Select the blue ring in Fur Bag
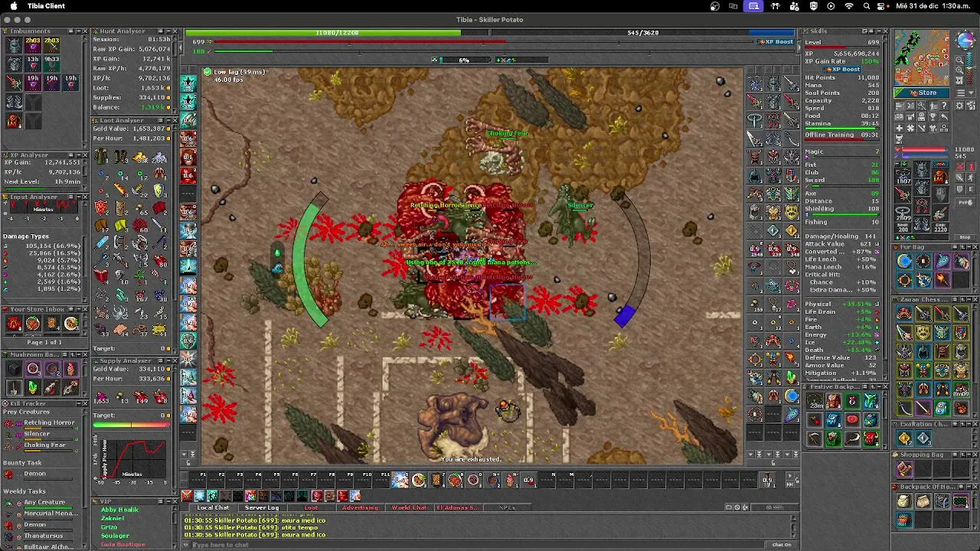This screenshot has height=551, width=980. coord(904,262)
